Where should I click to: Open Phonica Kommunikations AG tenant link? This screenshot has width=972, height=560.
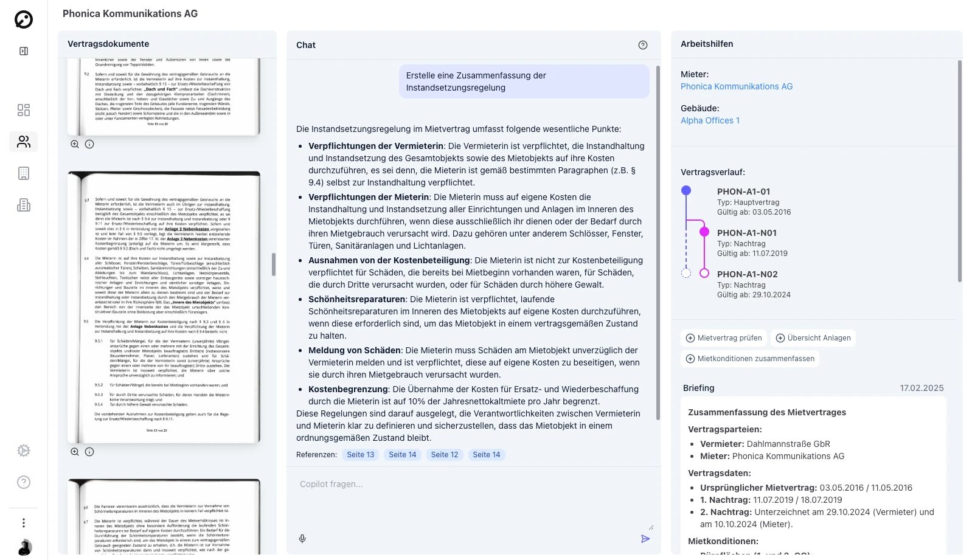pos(737,86)
